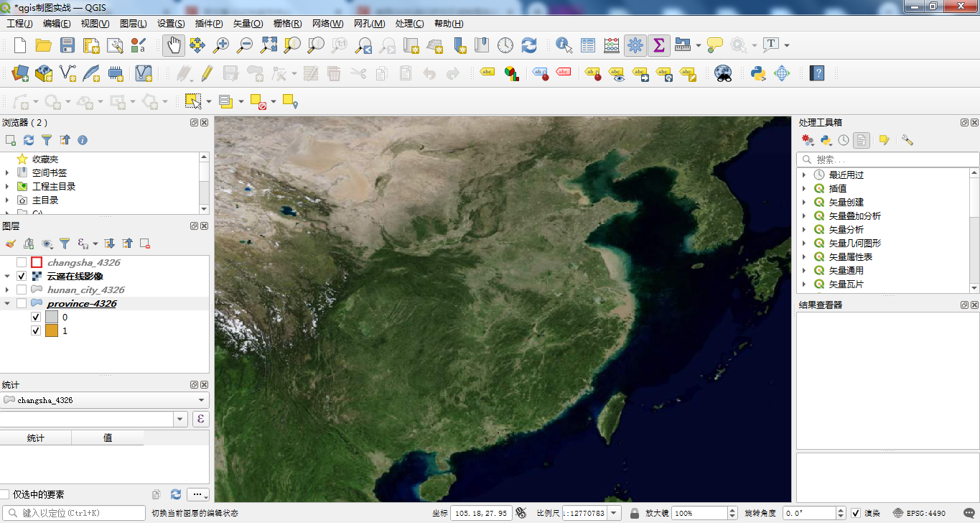Open the changsha_4326 statistics layer dropdown

(x=105, y=400)
